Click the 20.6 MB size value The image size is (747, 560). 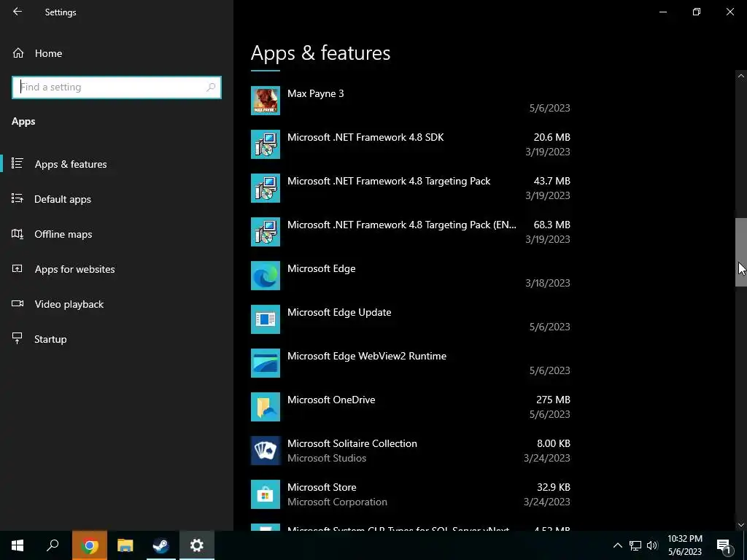[551, 137]
